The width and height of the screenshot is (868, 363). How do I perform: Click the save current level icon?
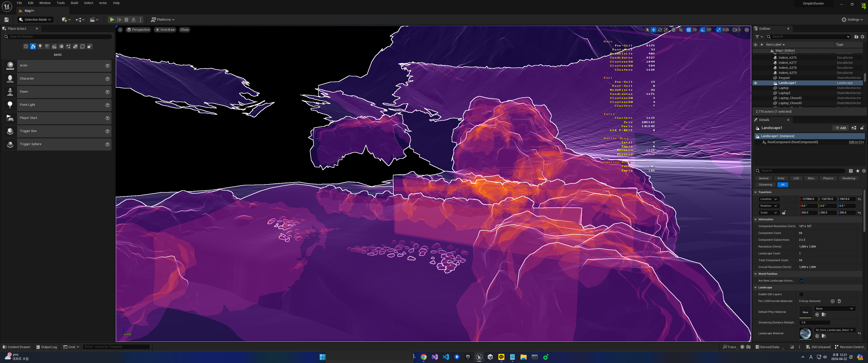tap(6, 19)
